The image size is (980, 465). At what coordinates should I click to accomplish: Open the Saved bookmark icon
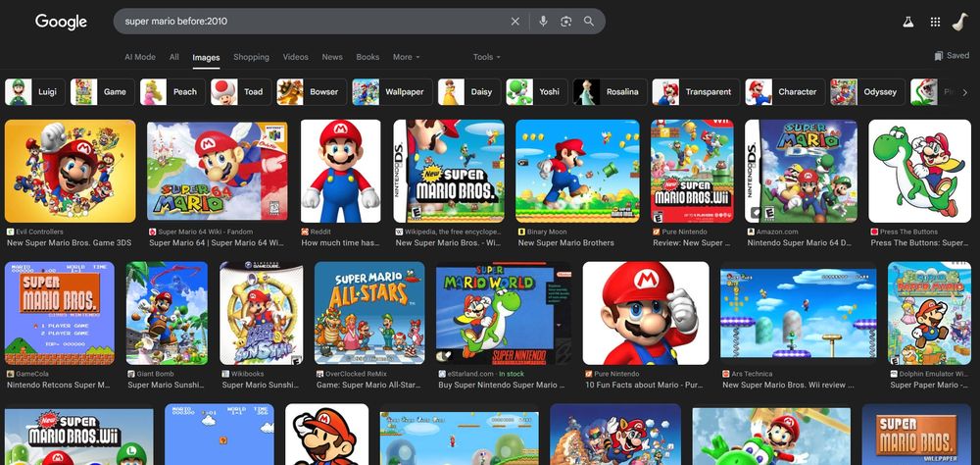tap(938, 56)
